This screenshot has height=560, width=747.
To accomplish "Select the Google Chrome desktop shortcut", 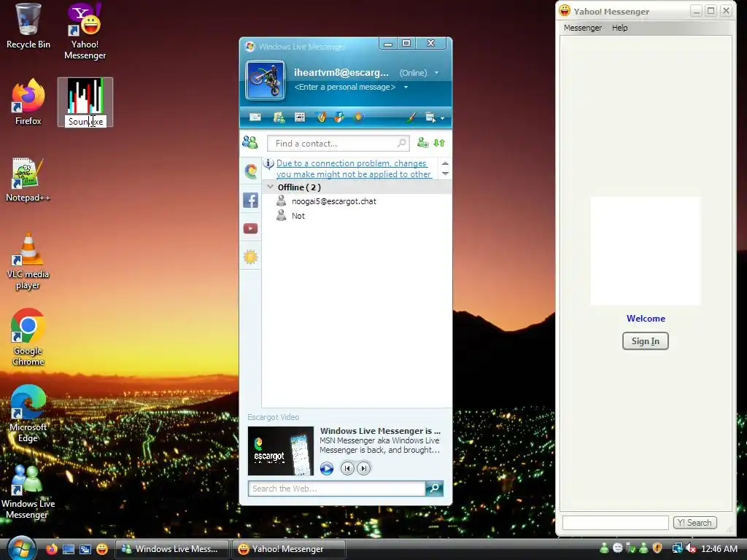I will [28, 337].
